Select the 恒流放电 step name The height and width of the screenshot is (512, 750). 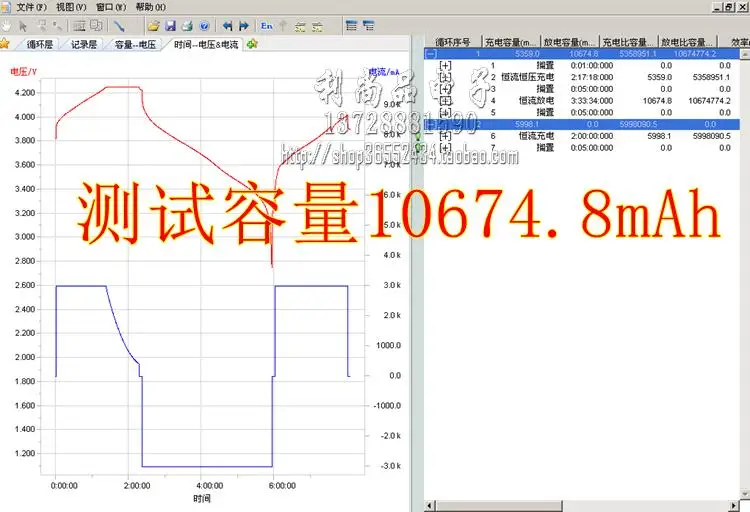point(536,100)
